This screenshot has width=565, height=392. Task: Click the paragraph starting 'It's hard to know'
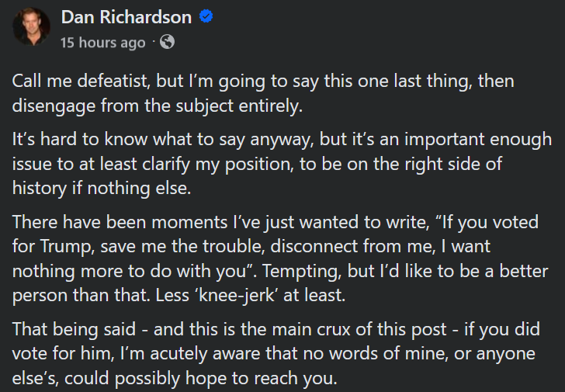click(282, 164)
